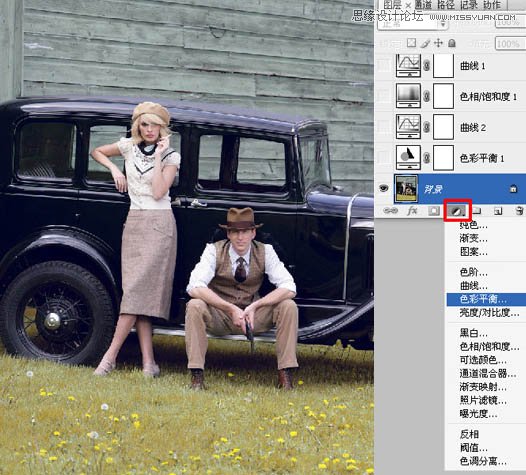This screenshot has width=526, height=475.
Task: Select the 曲线 1 layer mask thumbnail
Action: coord(443,65)
